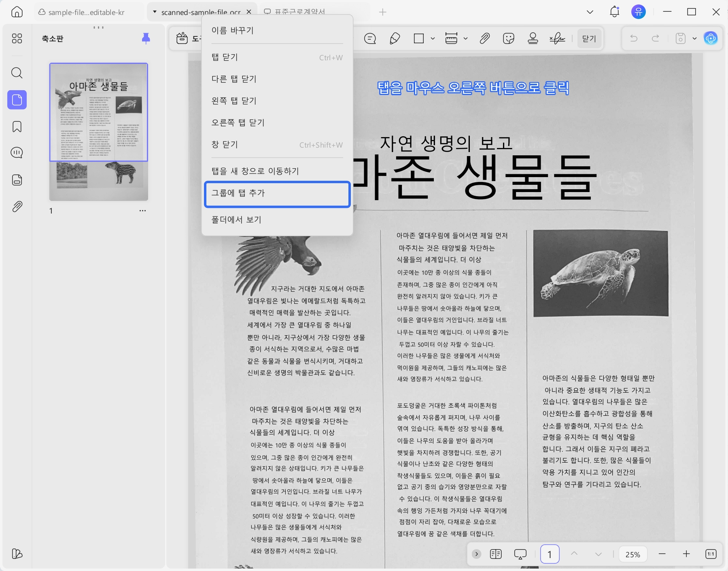Redo the last action
Image resolution: width=728 pixels, height=571 pixels.
[x=656, y=38]
